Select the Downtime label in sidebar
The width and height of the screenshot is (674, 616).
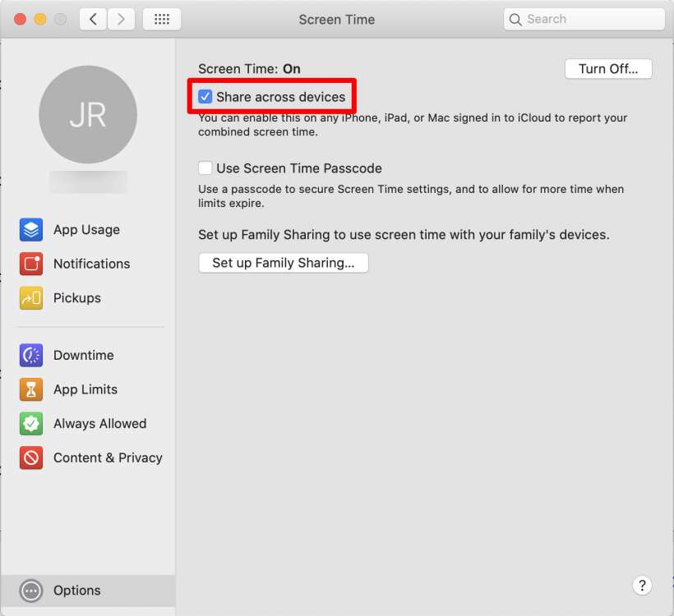click(84, 356)
